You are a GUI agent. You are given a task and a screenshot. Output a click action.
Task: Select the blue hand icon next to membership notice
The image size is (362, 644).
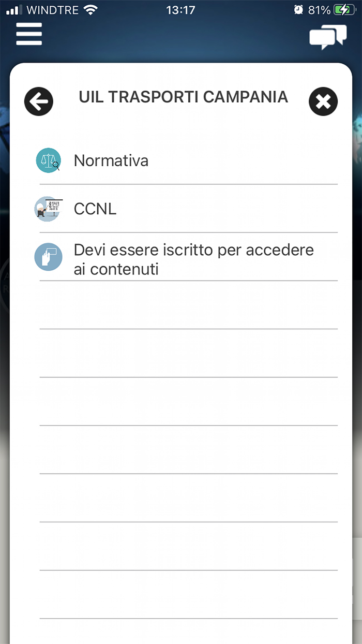click(x=48, y=257)
